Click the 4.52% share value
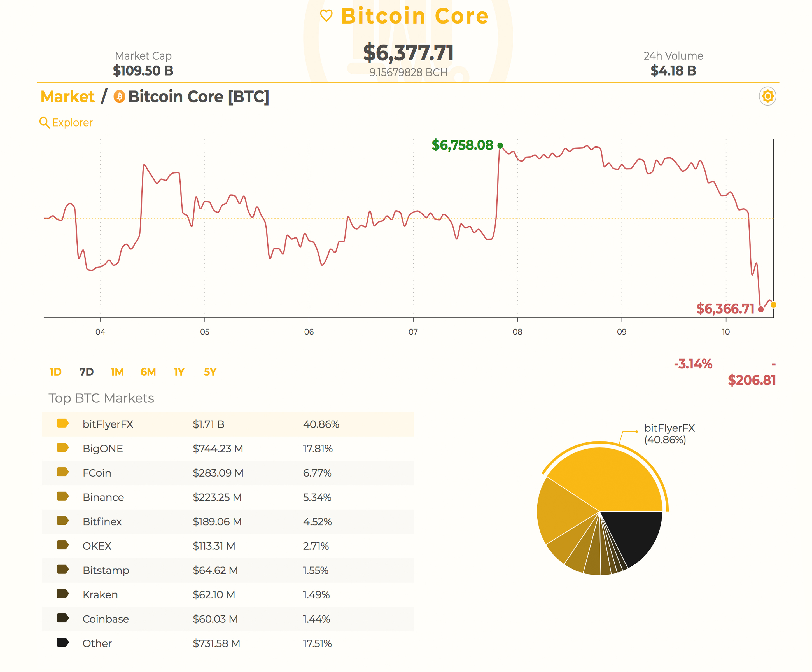812x672 pixels. click(x=318, y=522)
